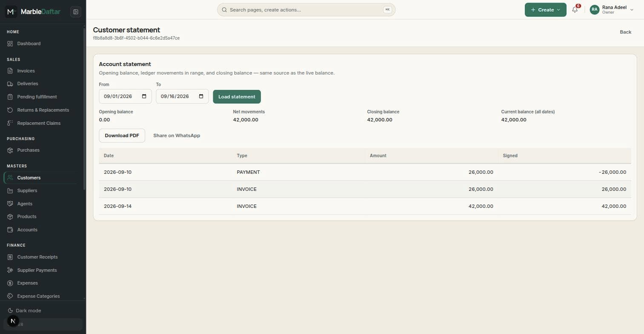Click the customer ID f8b8a8d8 text
Image resolution: width=644 pixels, height=334 pixels.
point(136,38)
